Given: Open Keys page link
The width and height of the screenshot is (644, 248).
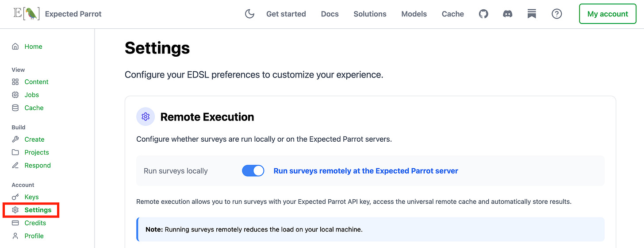Looking at the screenshot, I should click(32, 197).
